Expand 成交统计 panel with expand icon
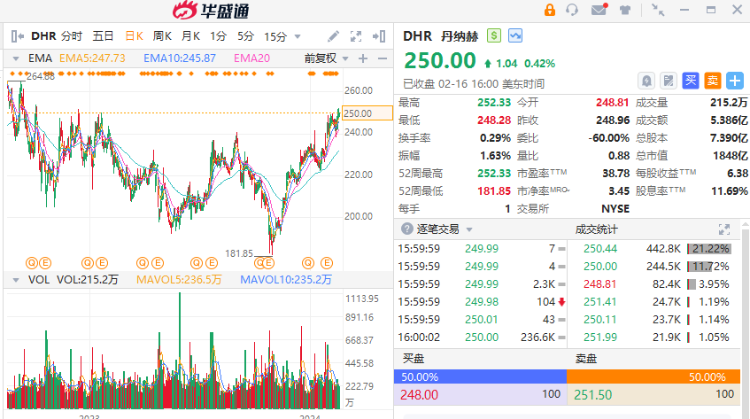The height and width of the screenshot is (419, 750). click(x=724, y=230)
